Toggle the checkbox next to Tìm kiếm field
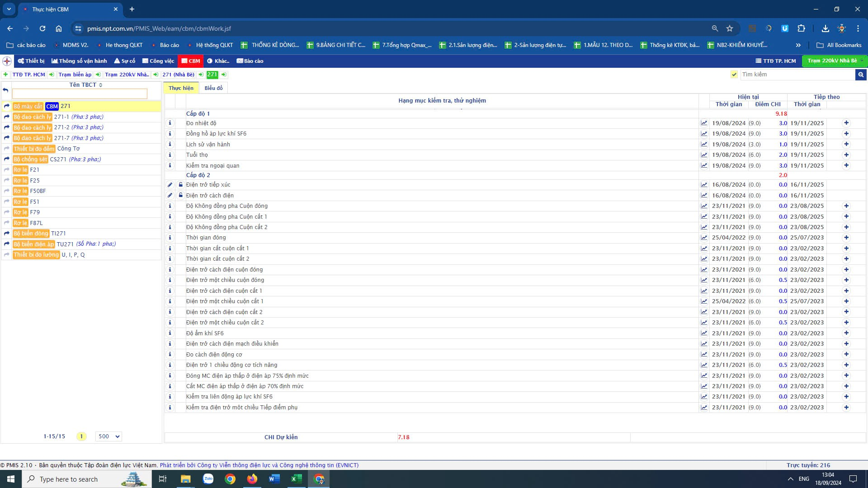This screenshot has width=868, height=488. [x=734, y=75]
